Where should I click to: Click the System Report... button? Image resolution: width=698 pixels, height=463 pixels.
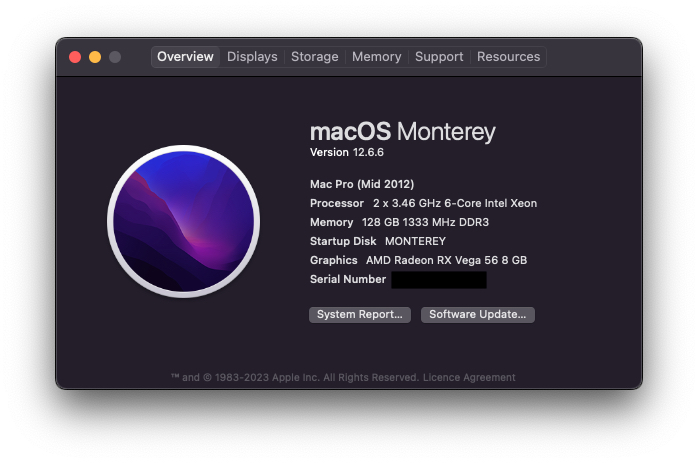(360, 315)
